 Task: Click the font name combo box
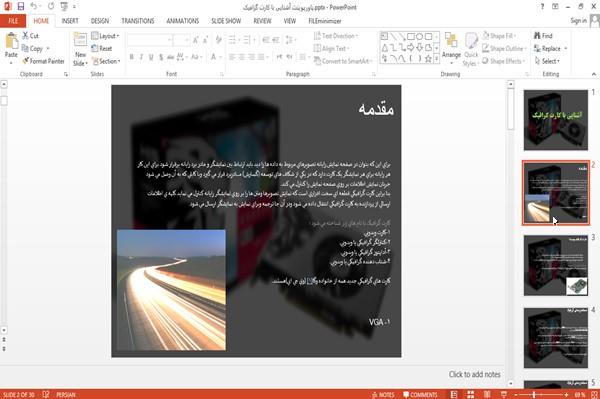tap(150, 40)
